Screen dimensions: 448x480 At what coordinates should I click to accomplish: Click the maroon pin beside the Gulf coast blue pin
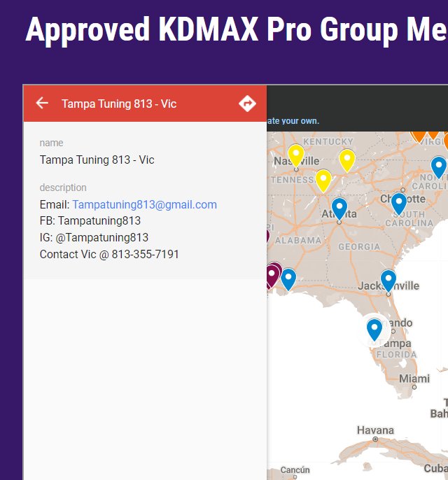point(272,276)
